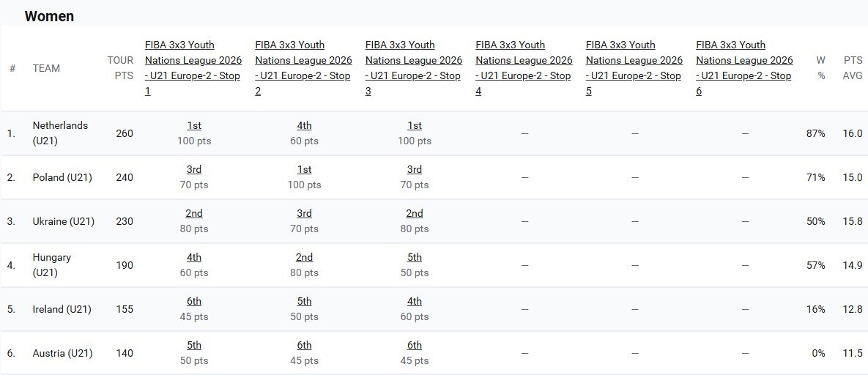Click Ireland's 4th place result in Stop 3

[414, 301]
